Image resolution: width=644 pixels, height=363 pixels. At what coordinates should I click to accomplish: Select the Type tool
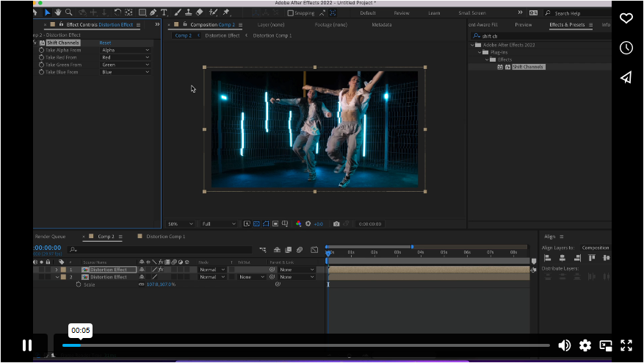coord(164,12)
